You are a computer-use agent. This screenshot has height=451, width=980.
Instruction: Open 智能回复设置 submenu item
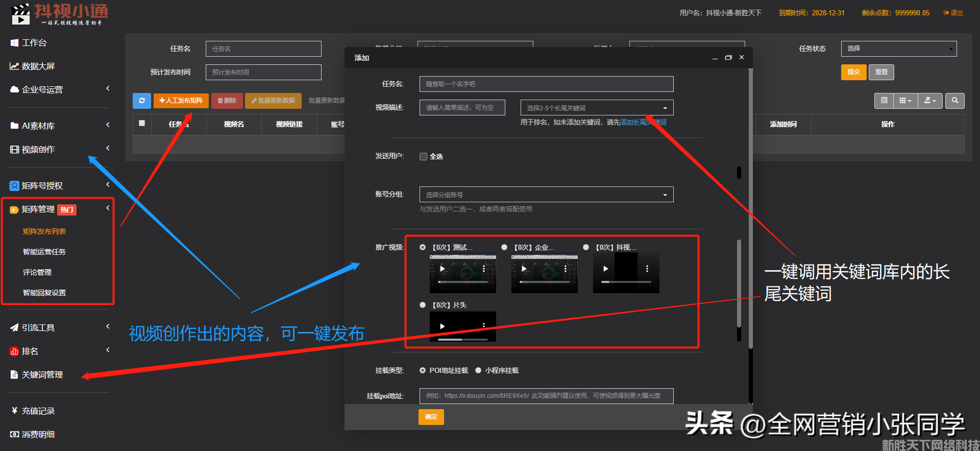click(x=44, y=293)
